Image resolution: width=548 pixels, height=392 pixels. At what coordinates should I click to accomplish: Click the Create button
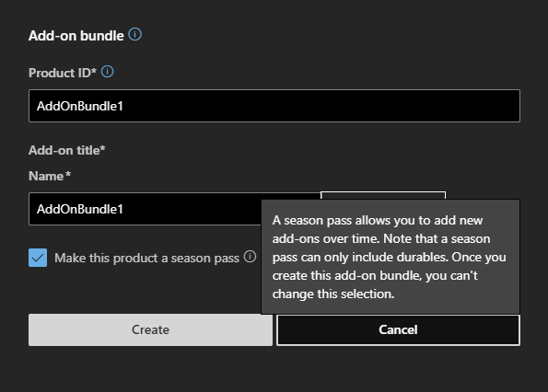coord(151,329)
